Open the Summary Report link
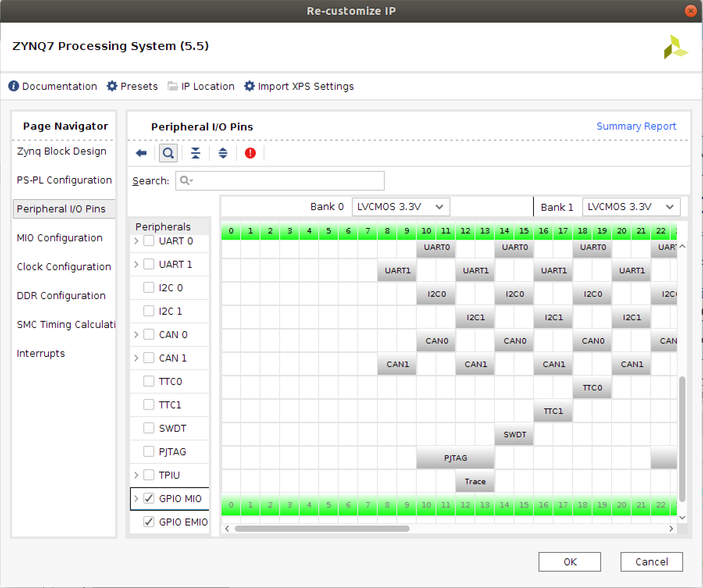 coord(636,126)
